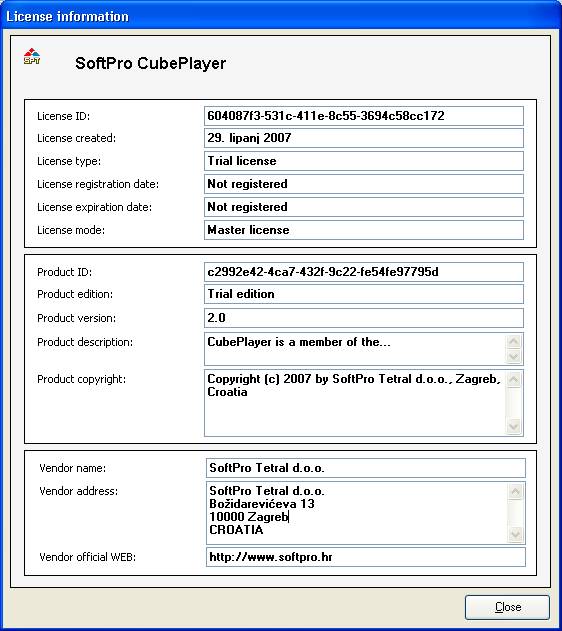The height and width of the screenshot is (631, 562).
Task: Click the Product version field
Action: [x=364, y=318]
